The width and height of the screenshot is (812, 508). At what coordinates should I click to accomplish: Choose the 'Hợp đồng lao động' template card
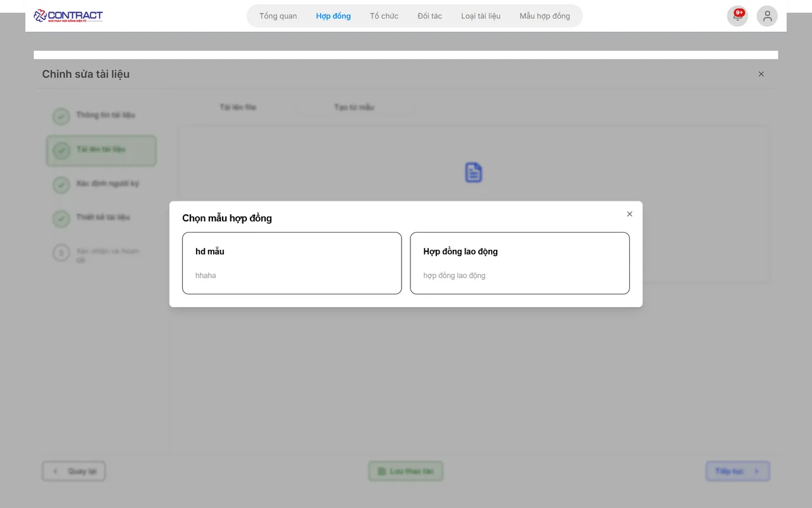[520, 263]
